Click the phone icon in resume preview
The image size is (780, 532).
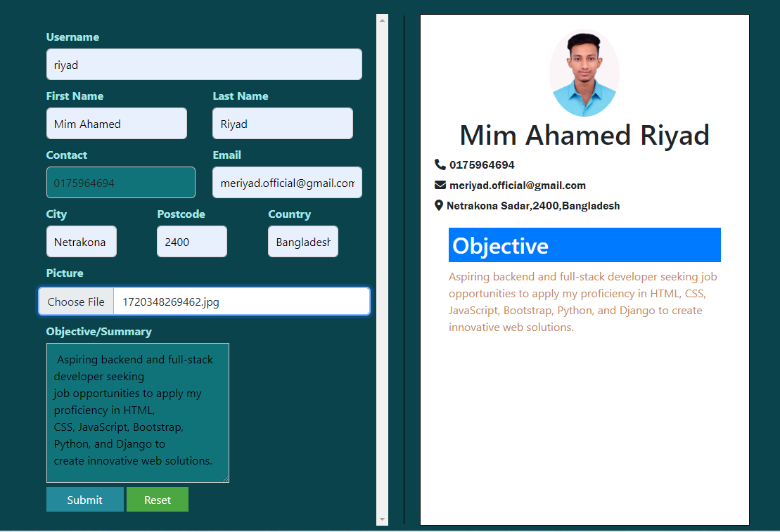pos(440,164)
